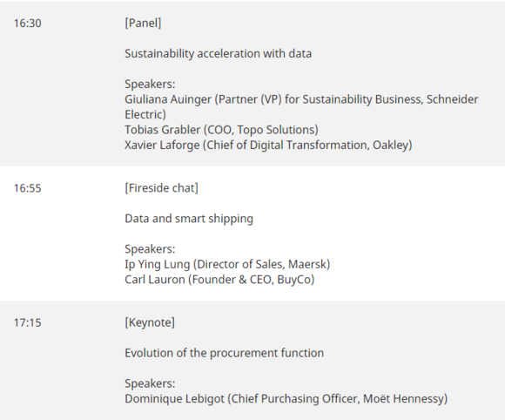Viewport: 505px width, 420px height.
Task: Click the Sustainability acceleration with data title
Action: (218, 53)
